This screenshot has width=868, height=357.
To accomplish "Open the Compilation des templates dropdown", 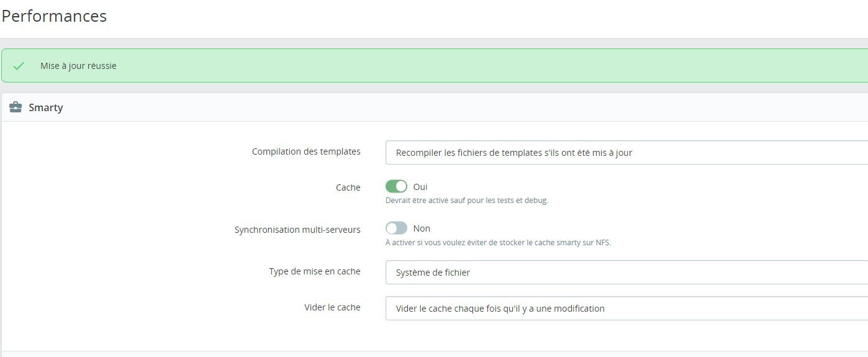I will [626, 153].
